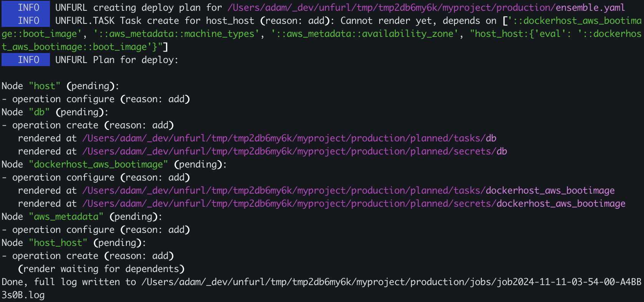Click '::aws_metadata::availability_zone' dependency text
644x302 pixels.
[362, 34]
